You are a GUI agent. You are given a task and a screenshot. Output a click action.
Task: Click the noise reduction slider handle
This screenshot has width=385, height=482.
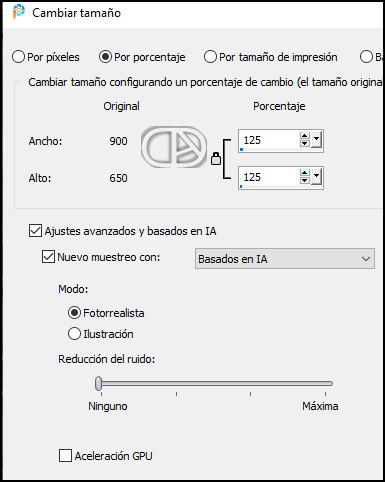pos(98,383)
